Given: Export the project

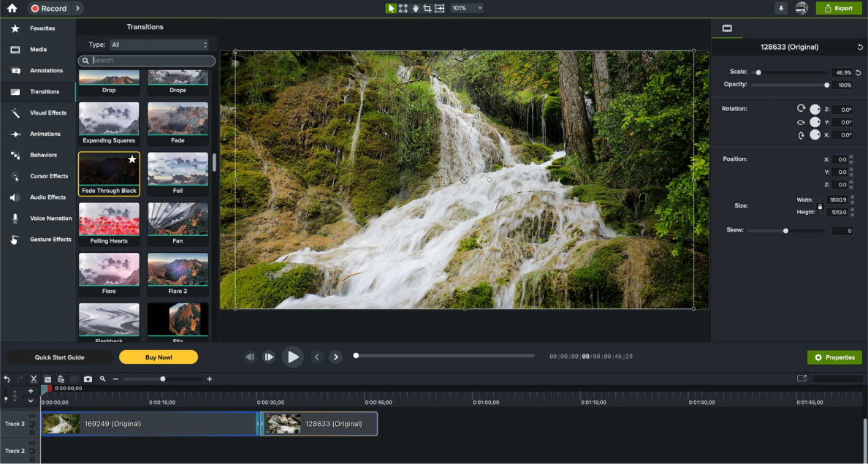Looking at the screenshot, I should (839, 8).
